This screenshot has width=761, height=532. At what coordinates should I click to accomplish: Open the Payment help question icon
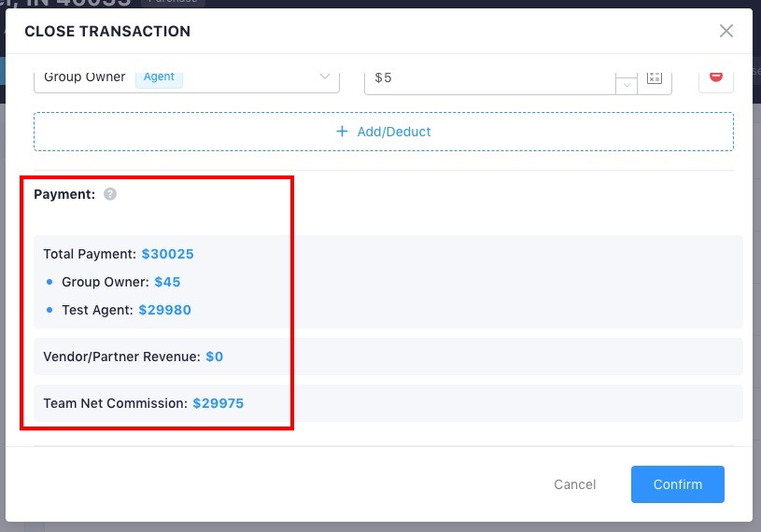(x=110, y=194)
